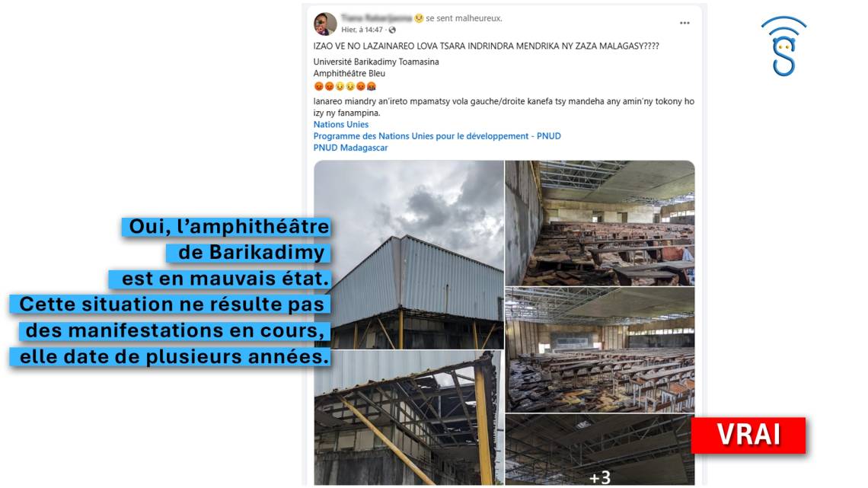Open the Nations Unies link
The width and height of the screenshot is (868, 488).
pos(340,125)
